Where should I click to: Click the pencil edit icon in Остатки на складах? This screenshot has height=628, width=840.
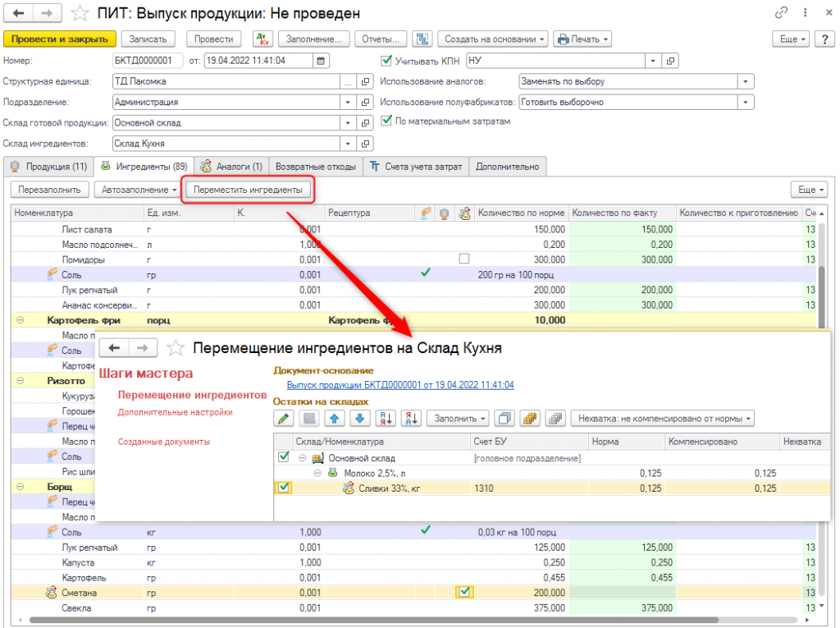coord(284,419)
